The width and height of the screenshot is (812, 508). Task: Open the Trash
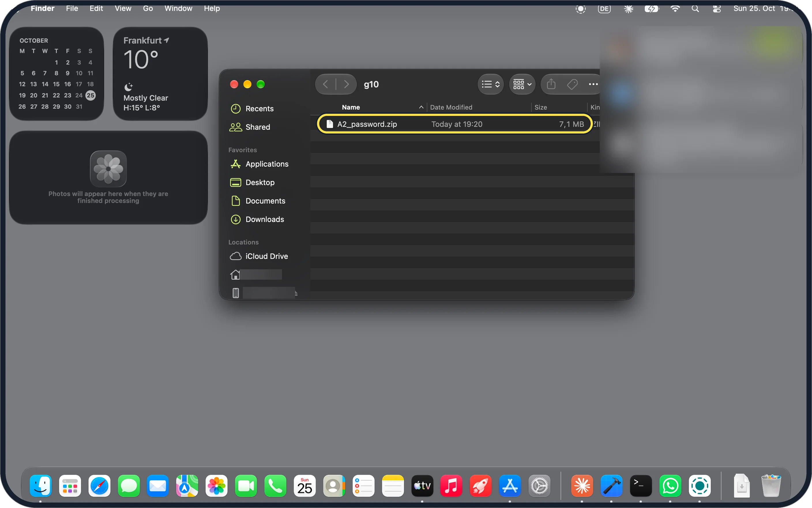771,486
